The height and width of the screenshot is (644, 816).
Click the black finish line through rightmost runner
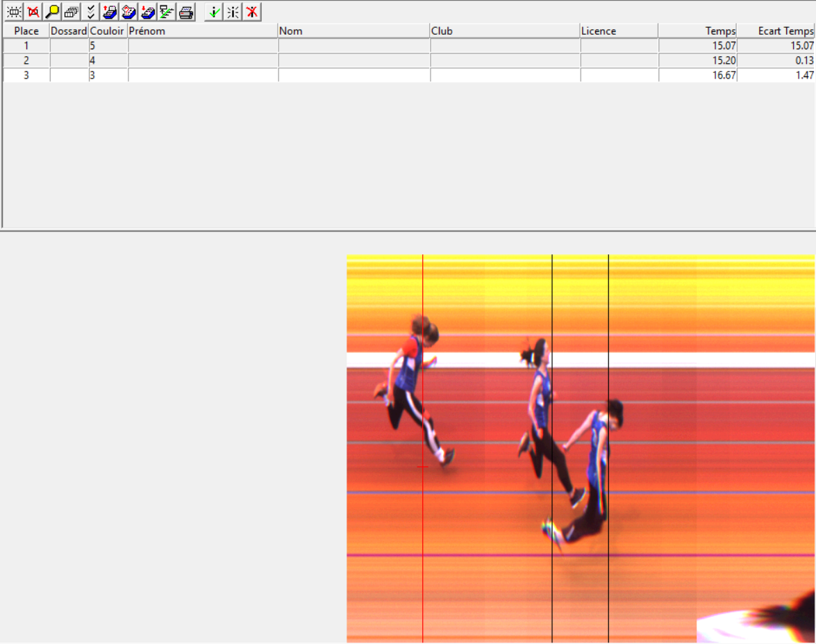[x=608, y=447]
